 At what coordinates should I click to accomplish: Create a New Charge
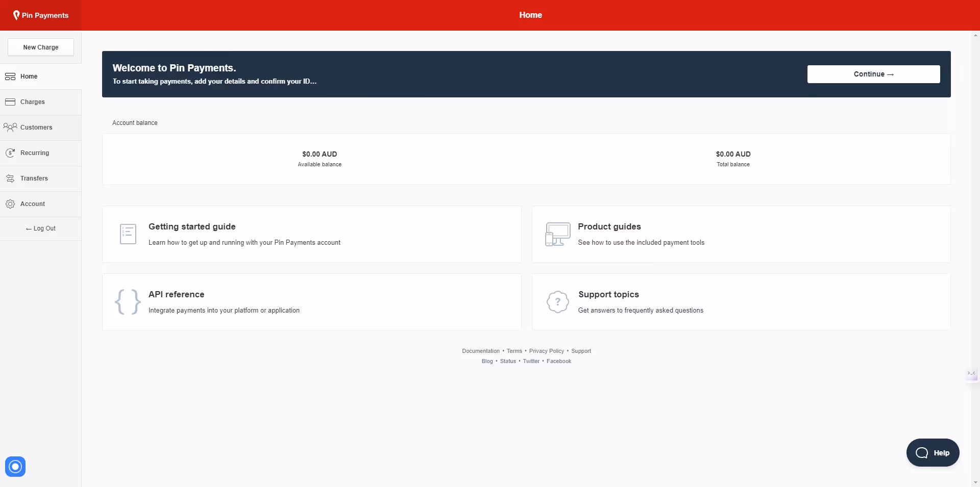click(41, 47)
